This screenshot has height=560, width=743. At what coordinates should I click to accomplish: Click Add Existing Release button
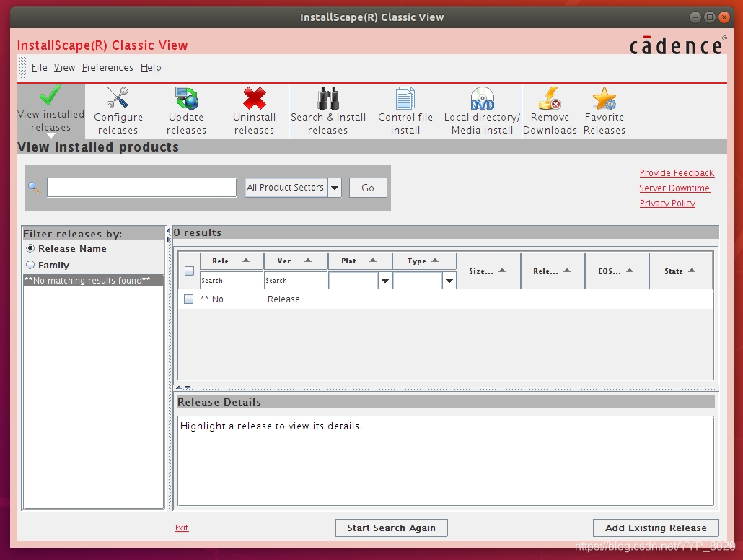coord(656,528)
